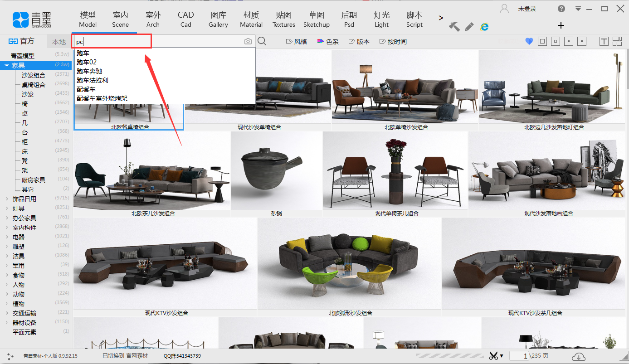
Task: Switch to the grid layout view icon
Action: pyautogui.click(x=617, y=42)
